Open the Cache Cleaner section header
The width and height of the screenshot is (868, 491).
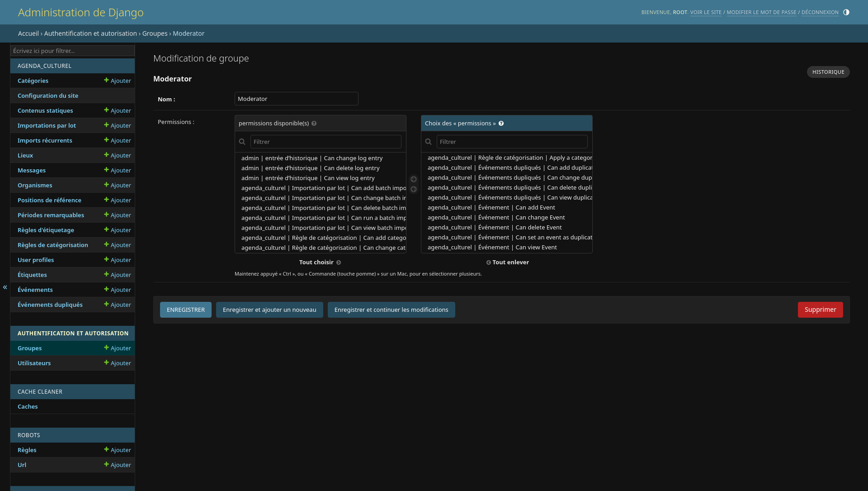click(x=40, y=391)
